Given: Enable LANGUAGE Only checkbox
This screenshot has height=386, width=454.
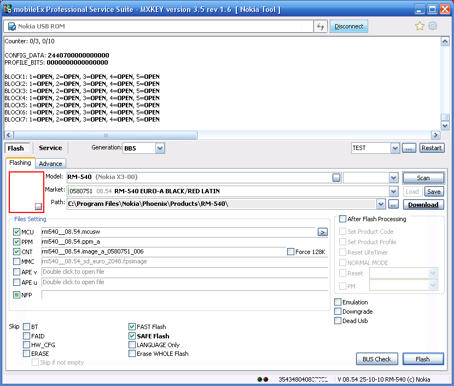Looking at the screenshot, I should 132,345.
